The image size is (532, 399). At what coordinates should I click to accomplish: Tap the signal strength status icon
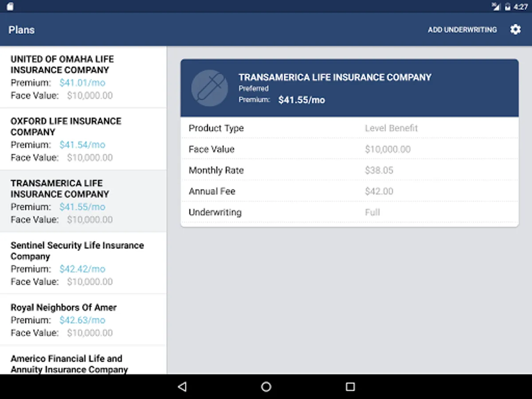click(496, 6)
